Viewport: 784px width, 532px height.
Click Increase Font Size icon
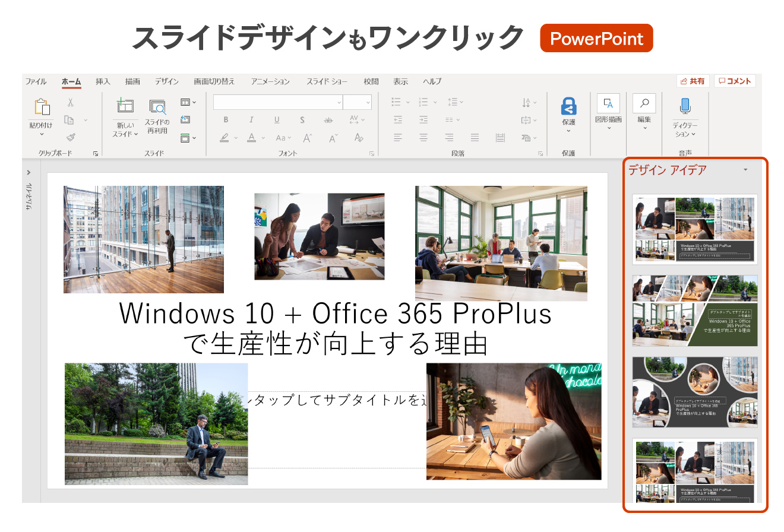(308, 138)
